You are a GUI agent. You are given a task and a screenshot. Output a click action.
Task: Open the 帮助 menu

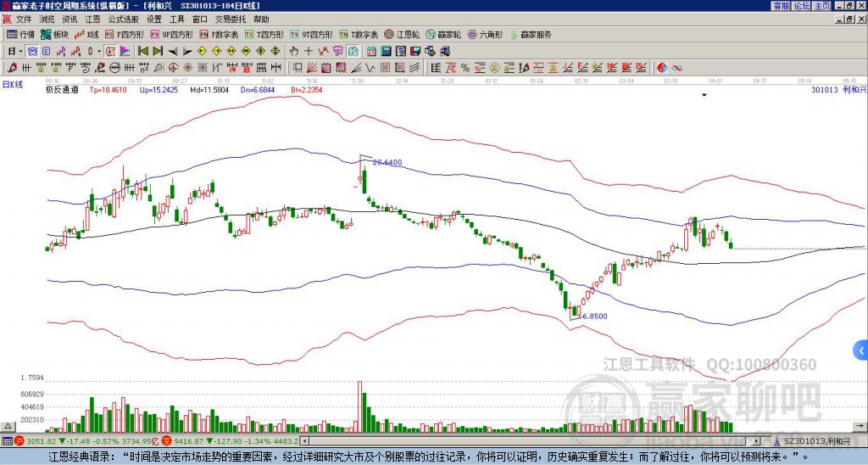tap(261, 20)
